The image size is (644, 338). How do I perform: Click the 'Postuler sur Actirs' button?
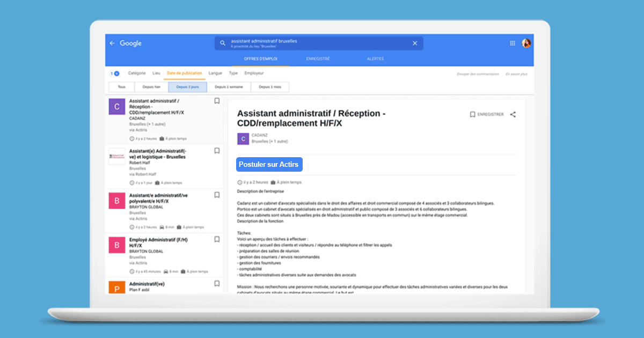269,164
